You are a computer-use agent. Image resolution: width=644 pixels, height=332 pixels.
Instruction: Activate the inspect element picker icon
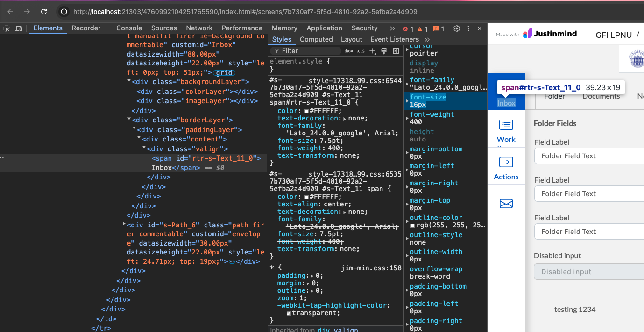(x=7, y=28)
